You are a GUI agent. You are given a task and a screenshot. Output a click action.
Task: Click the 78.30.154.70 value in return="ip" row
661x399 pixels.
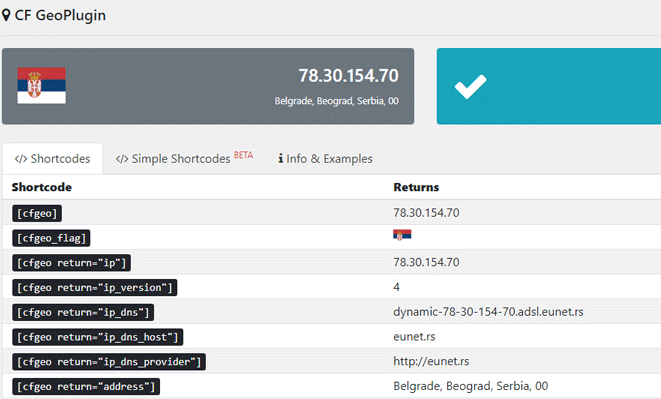point(426,262)
